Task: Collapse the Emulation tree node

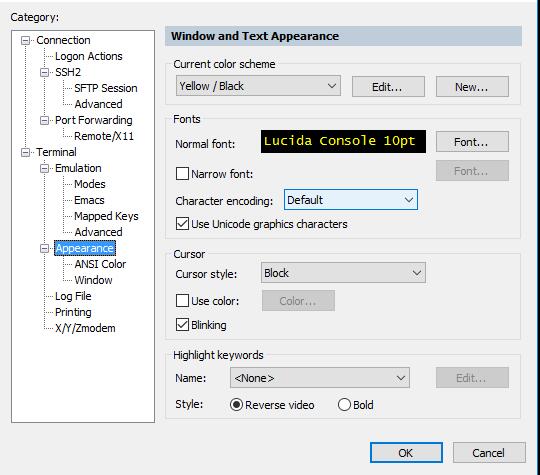Action: (x=44, y=169)
